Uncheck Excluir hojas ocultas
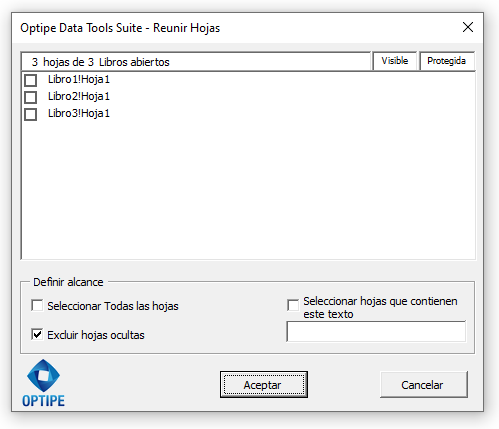The height and width of the screenshot is (429, 499). pyautogui.click(x=37, y=334)
